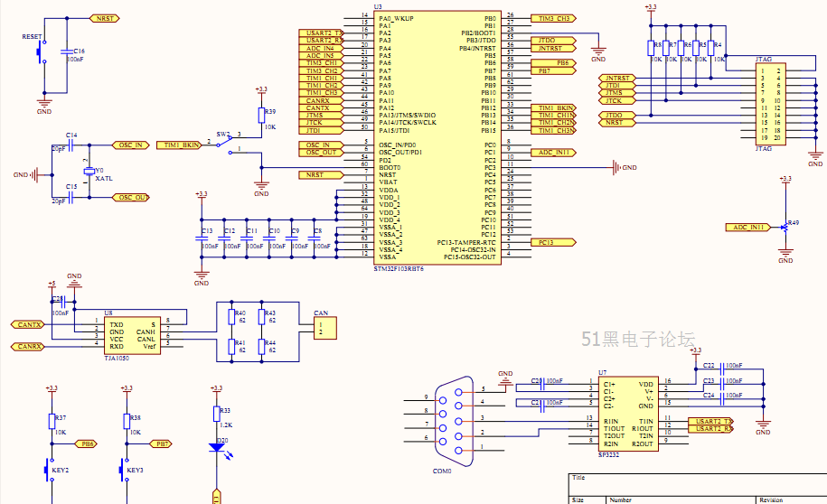This screenshot has height=504, width=827.
Task: Select termination resistor R40
Action: (231, 317)
